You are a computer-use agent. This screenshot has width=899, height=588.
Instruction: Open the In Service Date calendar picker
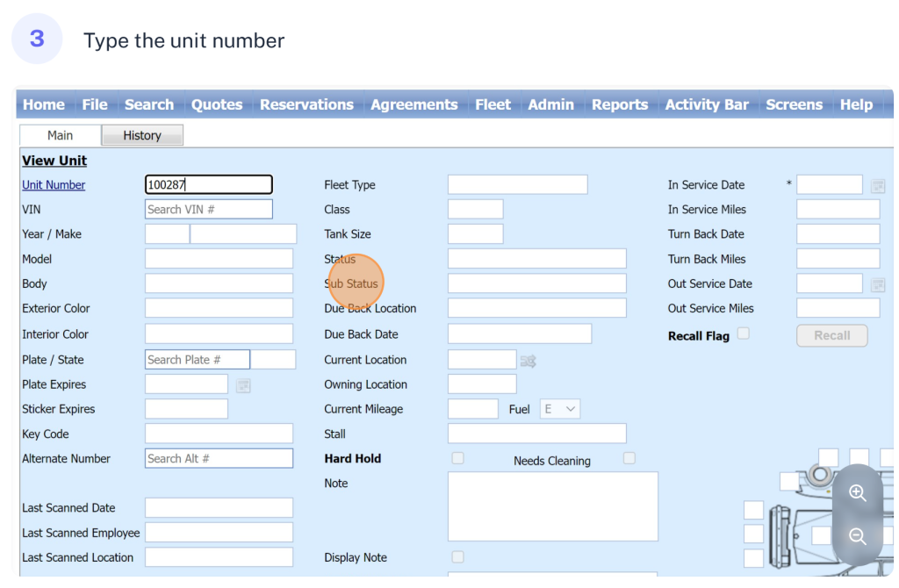(877, 185)
